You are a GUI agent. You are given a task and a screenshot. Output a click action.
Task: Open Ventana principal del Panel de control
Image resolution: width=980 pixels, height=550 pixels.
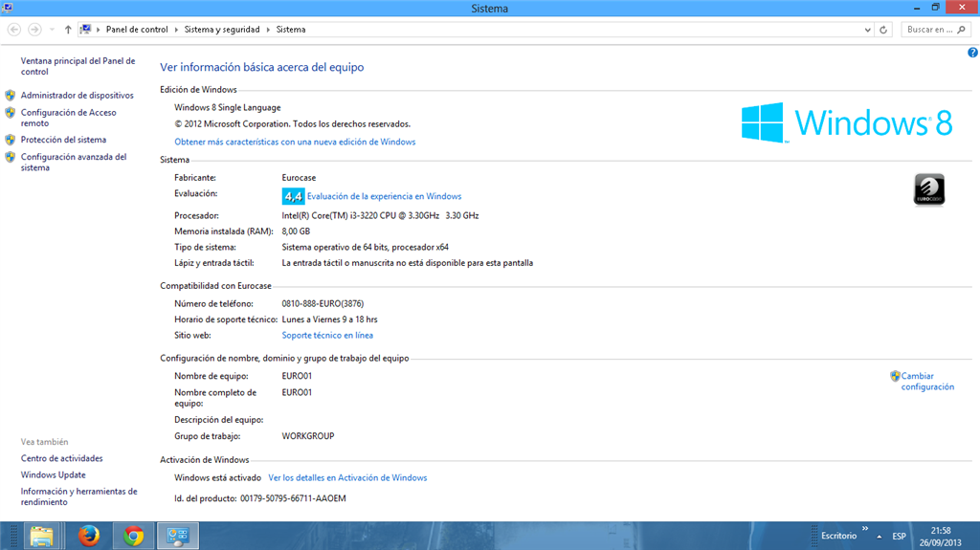point(78,66)
